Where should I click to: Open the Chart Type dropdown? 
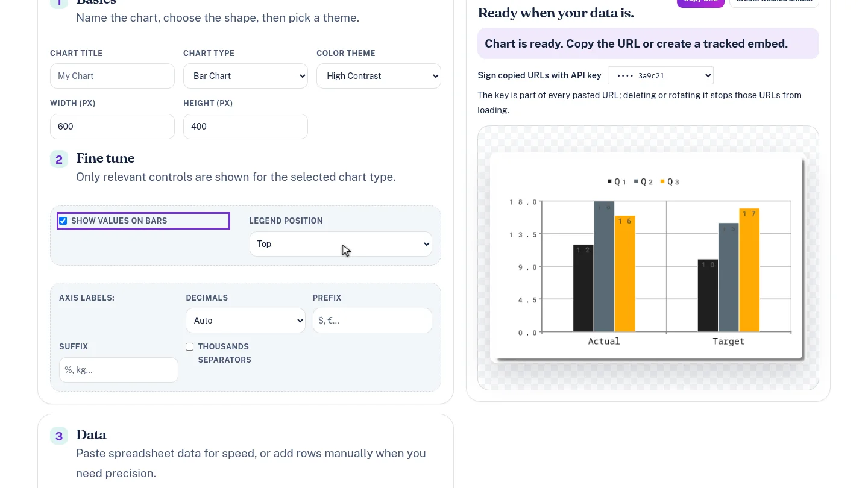coord(245,76)
